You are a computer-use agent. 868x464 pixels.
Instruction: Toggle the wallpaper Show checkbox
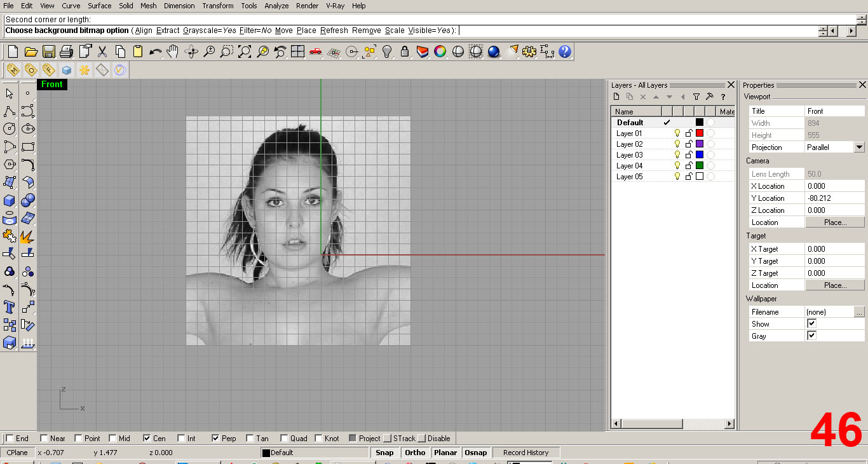point(811,324)
